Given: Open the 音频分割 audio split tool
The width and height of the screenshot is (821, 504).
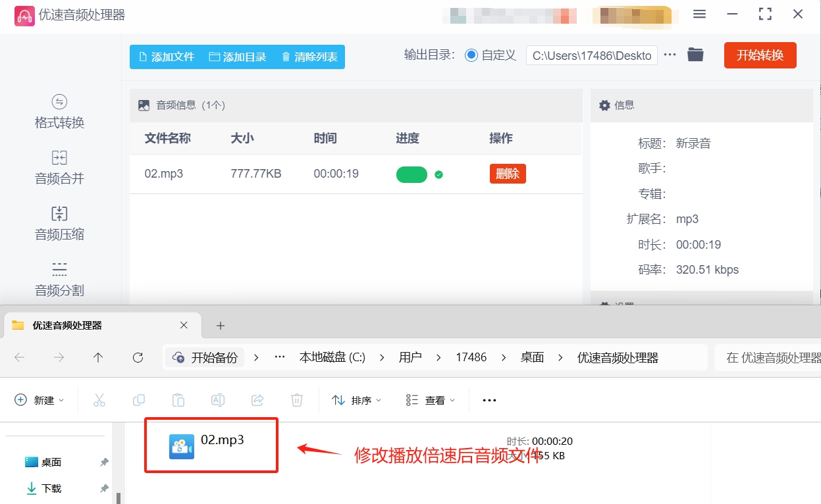Looking at the screenshot, I should pos(59,280).
